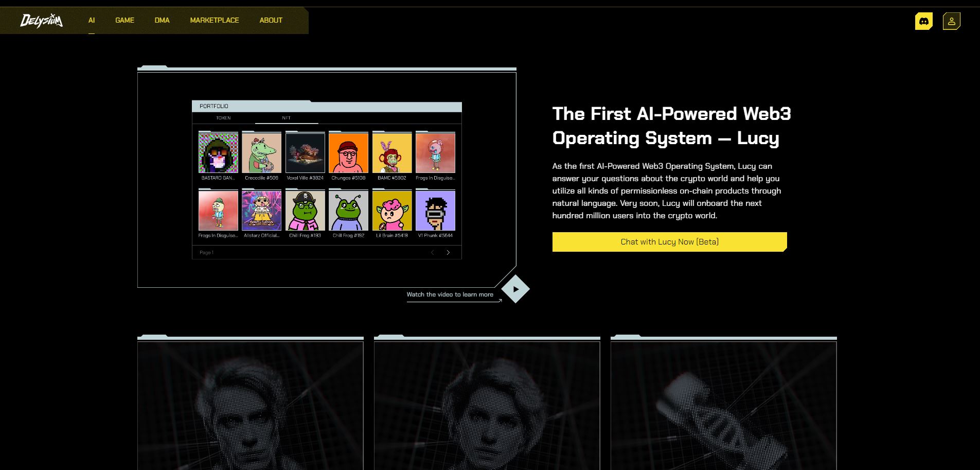Click the Page 1 label
The width and height of the screenshot is (980, 470).
pos(206,253)
